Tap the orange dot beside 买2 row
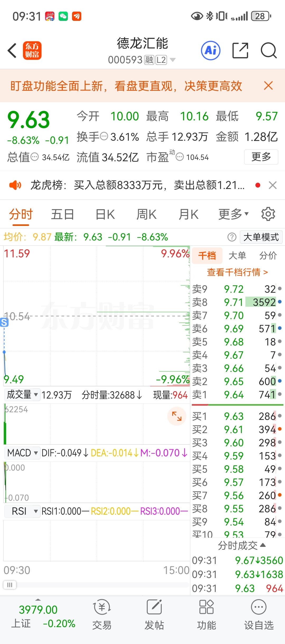This screenshot has width=285, height=644. pyautogui.click(x=280, y=429)
